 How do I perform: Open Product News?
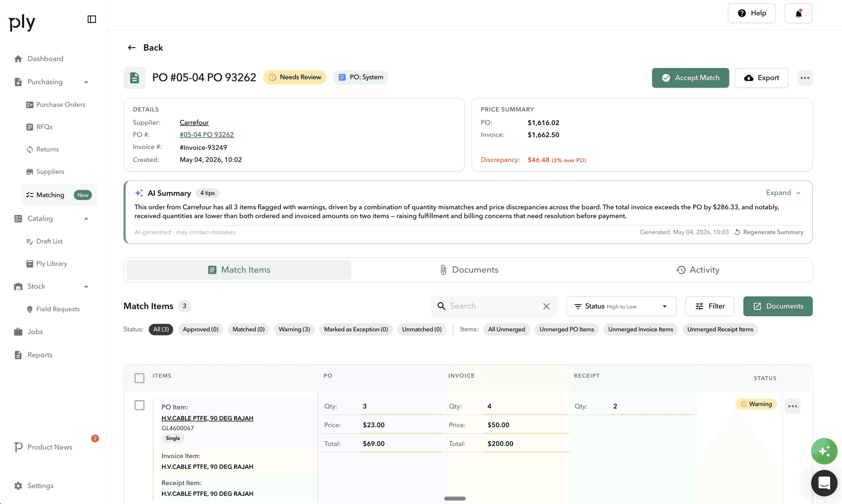coord(50,447)
